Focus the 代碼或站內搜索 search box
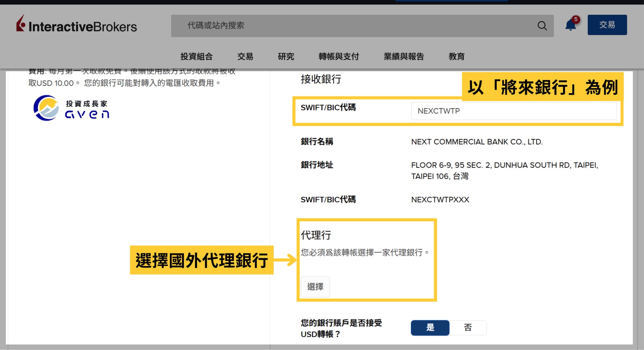644x350 pixels. [x=357, y=26]
